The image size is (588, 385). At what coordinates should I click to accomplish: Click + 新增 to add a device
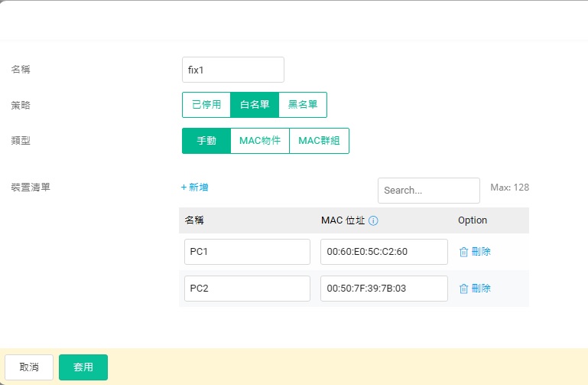tap(194, 188)
